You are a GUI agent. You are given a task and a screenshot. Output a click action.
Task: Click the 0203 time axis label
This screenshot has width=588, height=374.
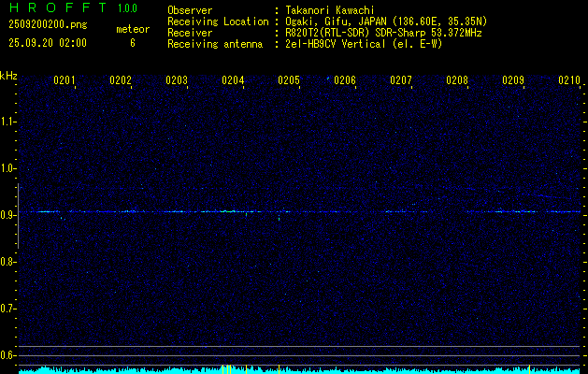pos(177,80)
